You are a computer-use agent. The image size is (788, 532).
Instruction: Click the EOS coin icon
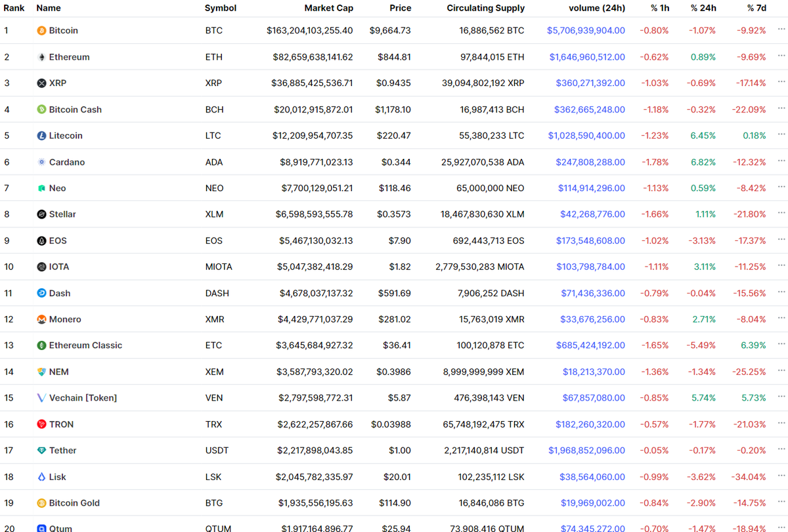click(x=41, y=241)
